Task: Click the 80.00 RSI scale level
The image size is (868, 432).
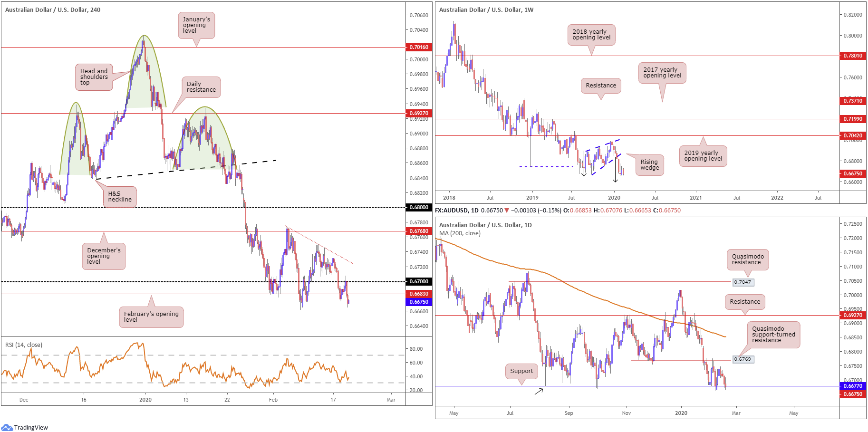Action: [x=416, y=349]
